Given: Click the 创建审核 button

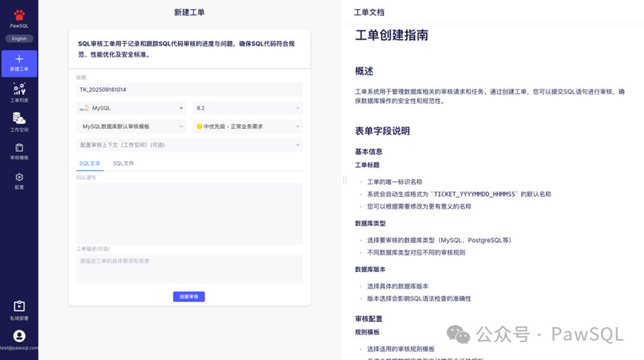Looking at the screenshot, I should click(x=189, y=297).
